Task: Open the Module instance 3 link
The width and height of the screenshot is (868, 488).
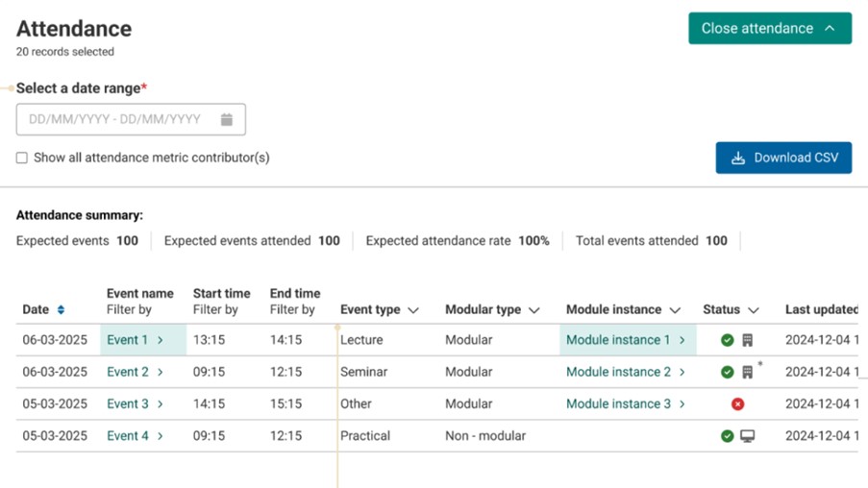Action: pyautogui.click(x=625, y=404)
